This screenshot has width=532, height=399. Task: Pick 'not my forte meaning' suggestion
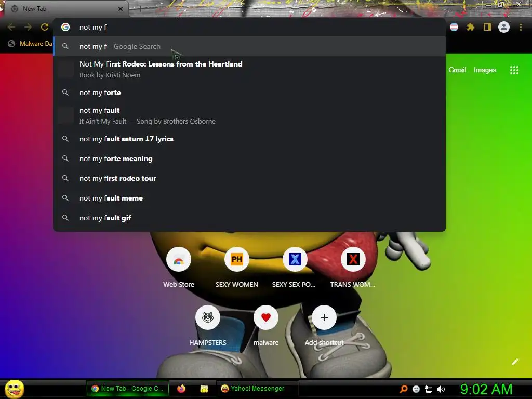pos(249,158)
